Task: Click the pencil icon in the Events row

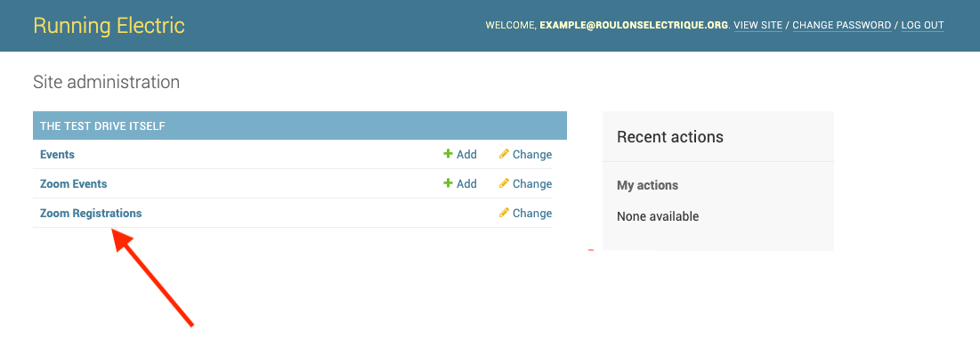Action: (504, 154)
